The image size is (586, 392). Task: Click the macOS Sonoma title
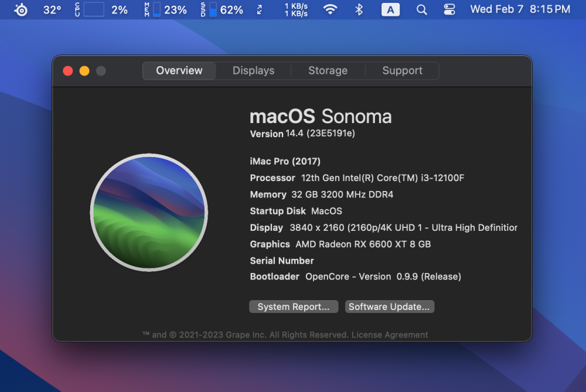click(321, 116)
